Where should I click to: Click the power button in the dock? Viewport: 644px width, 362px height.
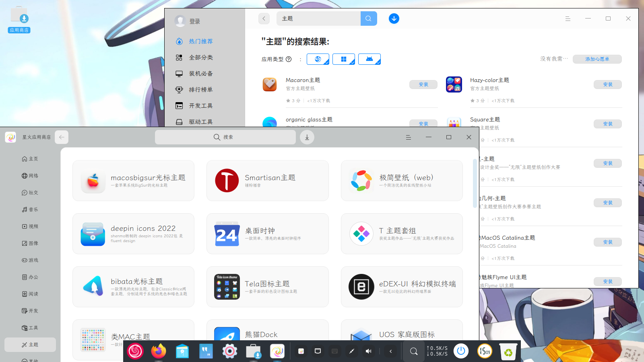461,351
